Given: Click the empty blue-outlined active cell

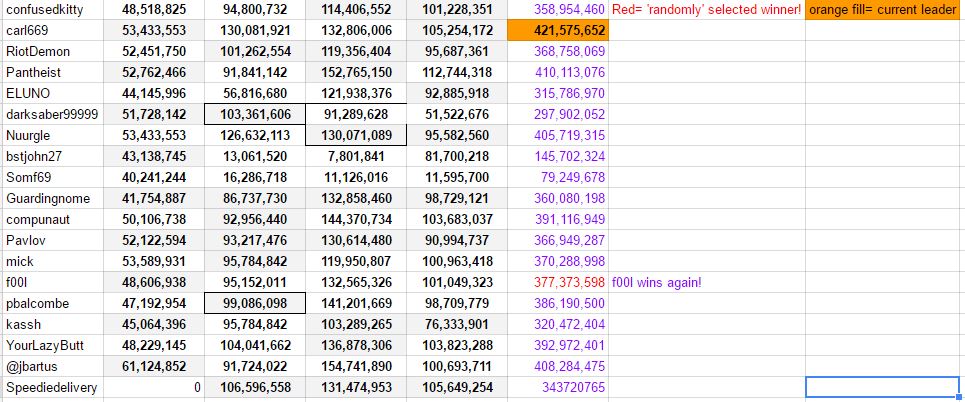Looking at the screenshot, I should [884, 388].
